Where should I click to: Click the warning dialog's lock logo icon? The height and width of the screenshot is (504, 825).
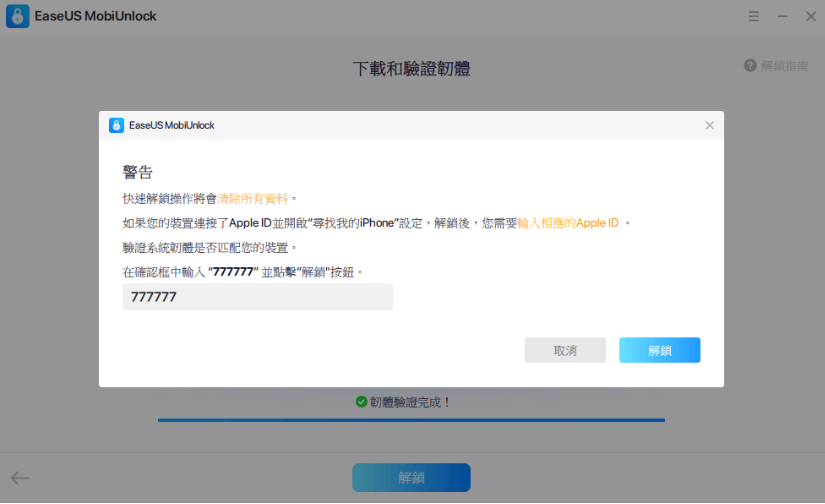(116, 125)
